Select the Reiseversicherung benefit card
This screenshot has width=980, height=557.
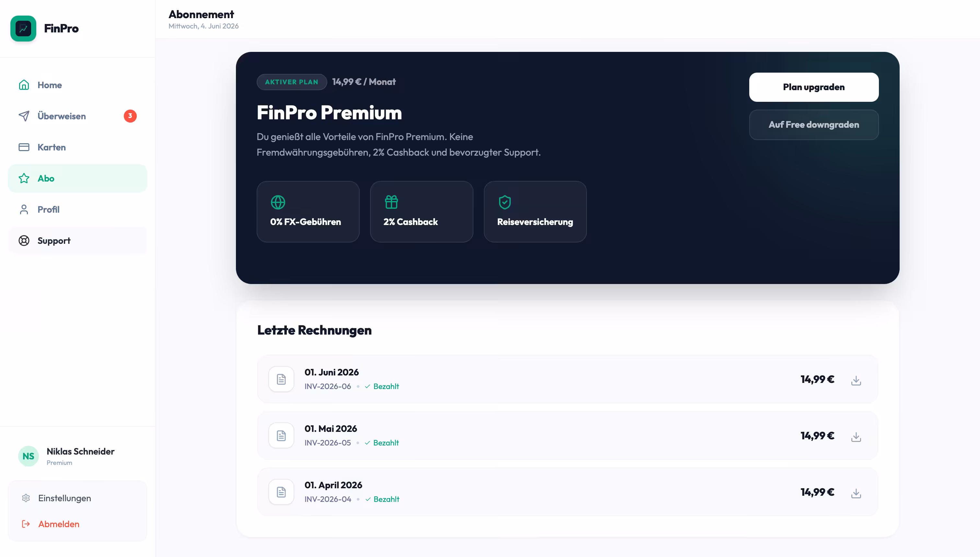535,212
